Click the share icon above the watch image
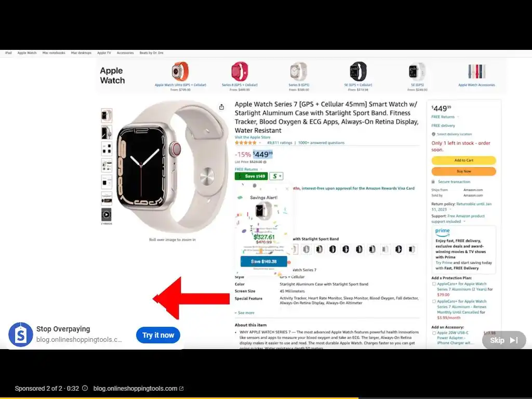The image size is (532, 399). 221,107
